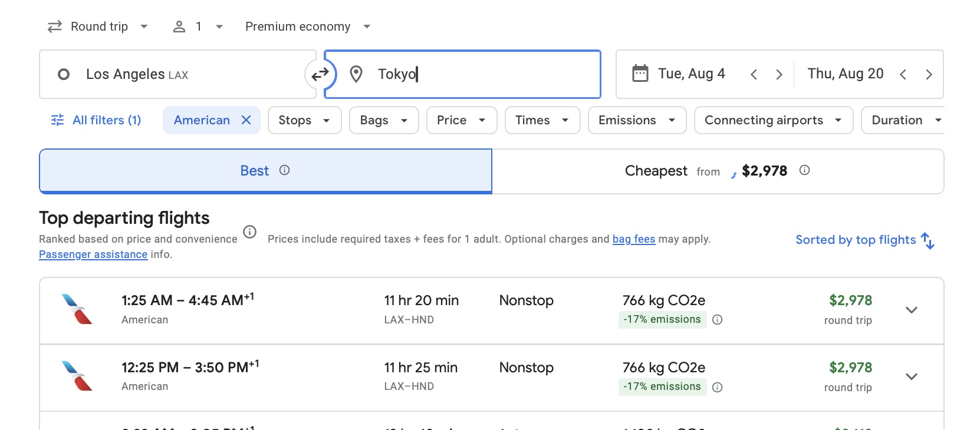The image size is (980, 430).
Task: Click the 11 hr 25 min duration
Action: click(420, 368)
